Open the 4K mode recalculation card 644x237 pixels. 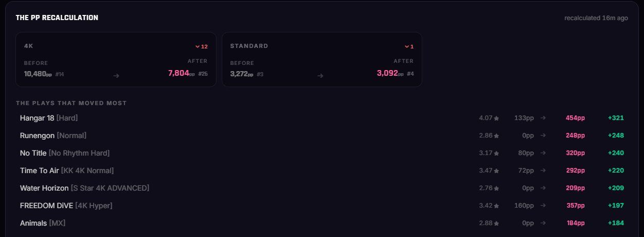(116, 60)
